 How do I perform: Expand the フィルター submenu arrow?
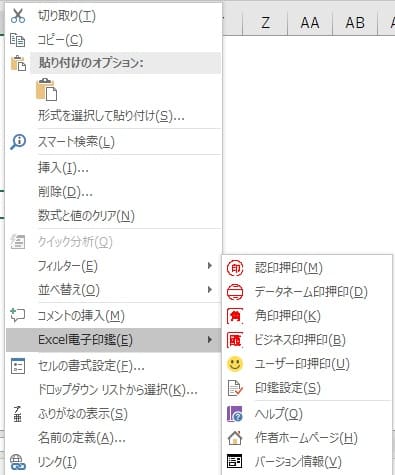tap(210, 266)
